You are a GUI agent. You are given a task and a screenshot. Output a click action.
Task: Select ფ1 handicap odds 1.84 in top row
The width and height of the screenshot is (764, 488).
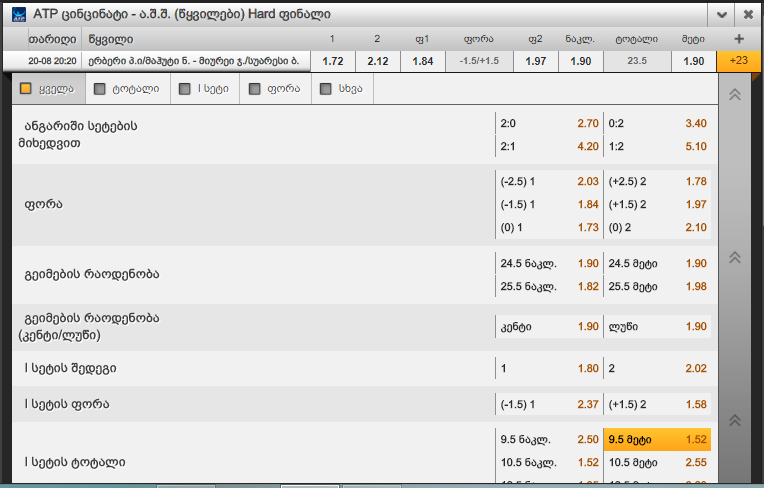point(423,61)
